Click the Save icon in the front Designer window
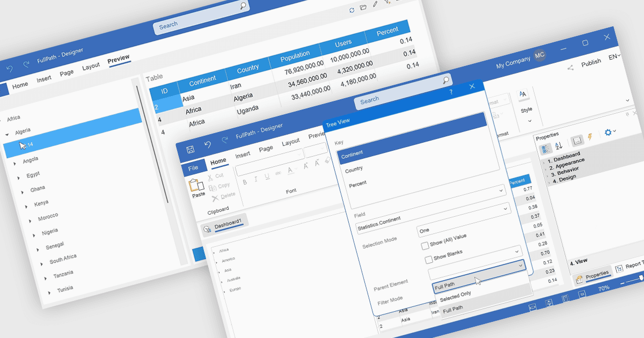This screenshot has width=644, height=338. (x=190, y=149)
